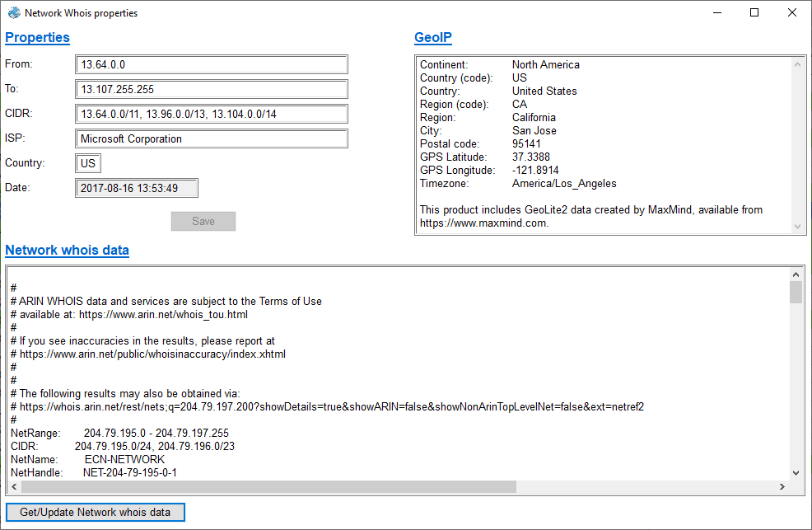812x530 pixels.
Task: Edit the ISP field showing Microsoft Corporation
Action: (x=210, y=138)
